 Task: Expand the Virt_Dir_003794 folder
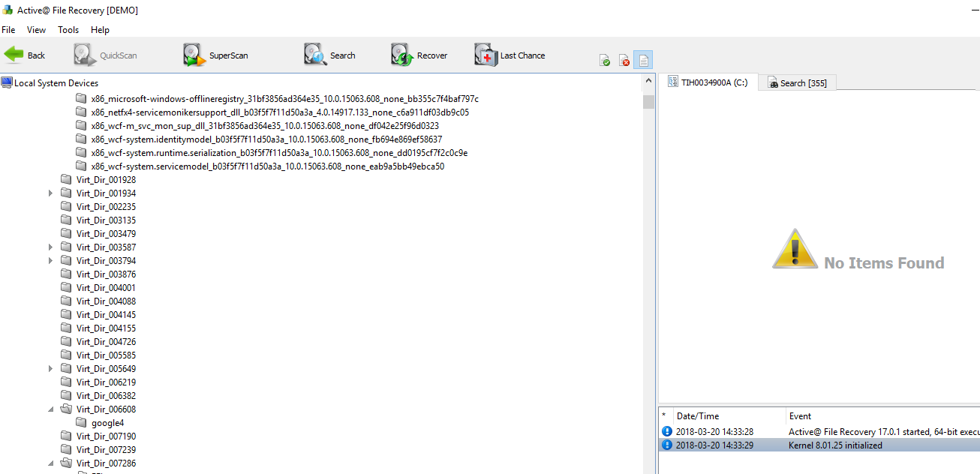pos(50,261)
